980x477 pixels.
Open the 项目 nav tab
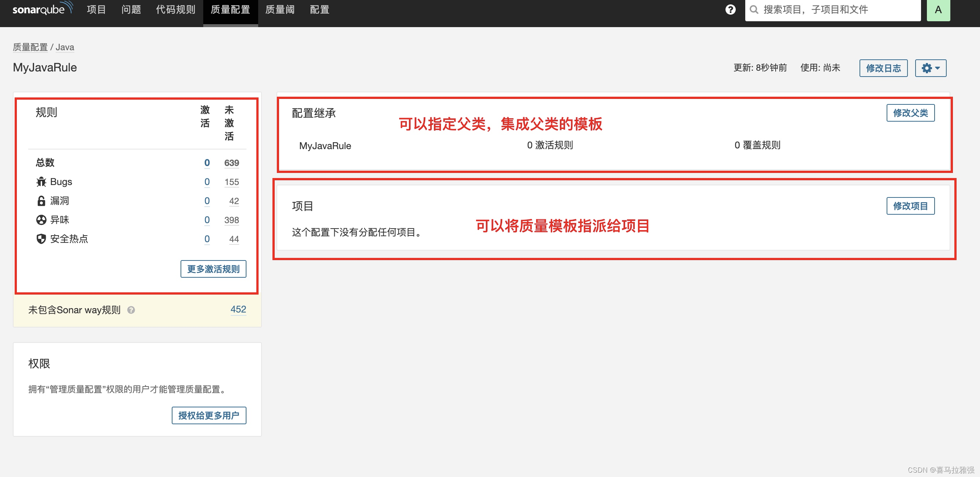96,10
